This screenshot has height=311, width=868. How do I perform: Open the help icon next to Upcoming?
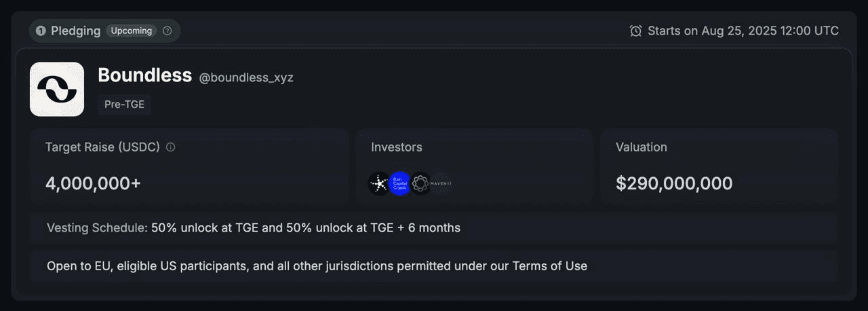point(167,31)
